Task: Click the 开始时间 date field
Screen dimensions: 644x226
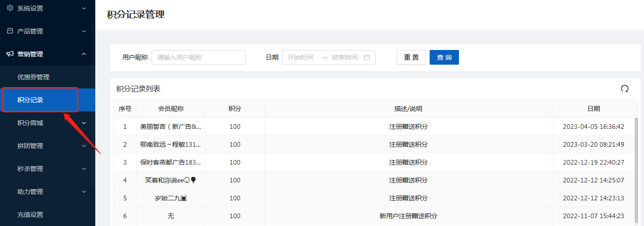Action: (301, 57)
